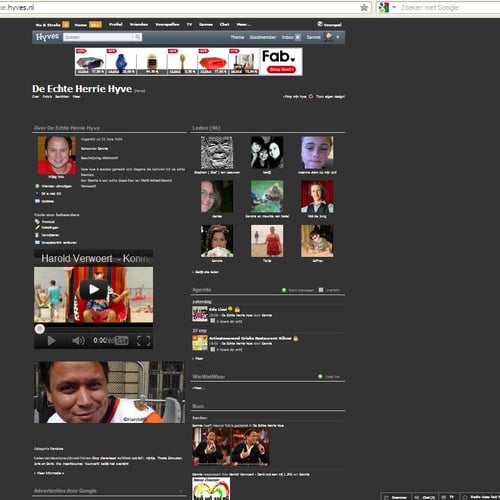Click the YouTube logo on player

click(x=120, y=341)
